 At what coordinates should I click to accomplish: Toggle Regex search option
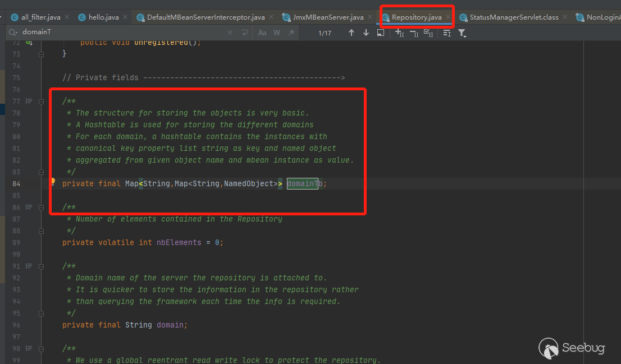[291, 33]
